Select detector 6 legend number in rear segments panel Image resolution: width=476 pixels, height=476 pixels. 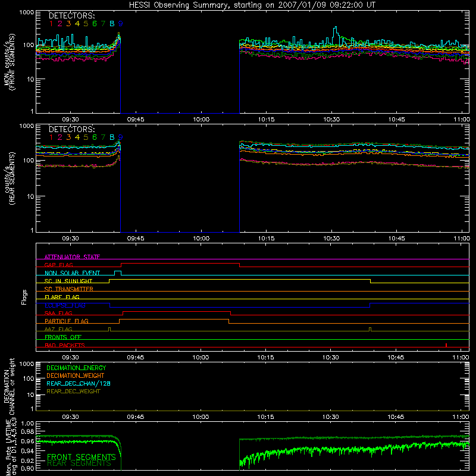coord(95,137)
